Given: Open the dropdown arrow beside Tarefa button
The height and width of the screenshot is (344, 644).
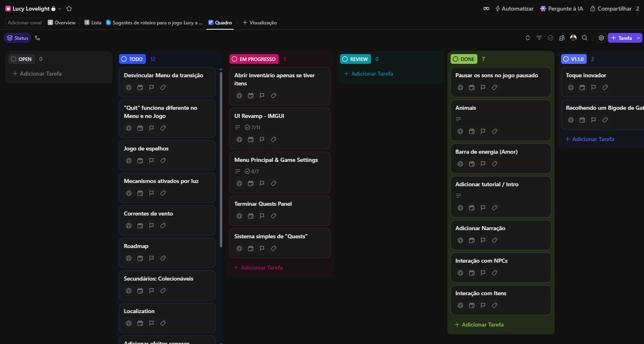Looking at the screenshot, I should 639,38.
